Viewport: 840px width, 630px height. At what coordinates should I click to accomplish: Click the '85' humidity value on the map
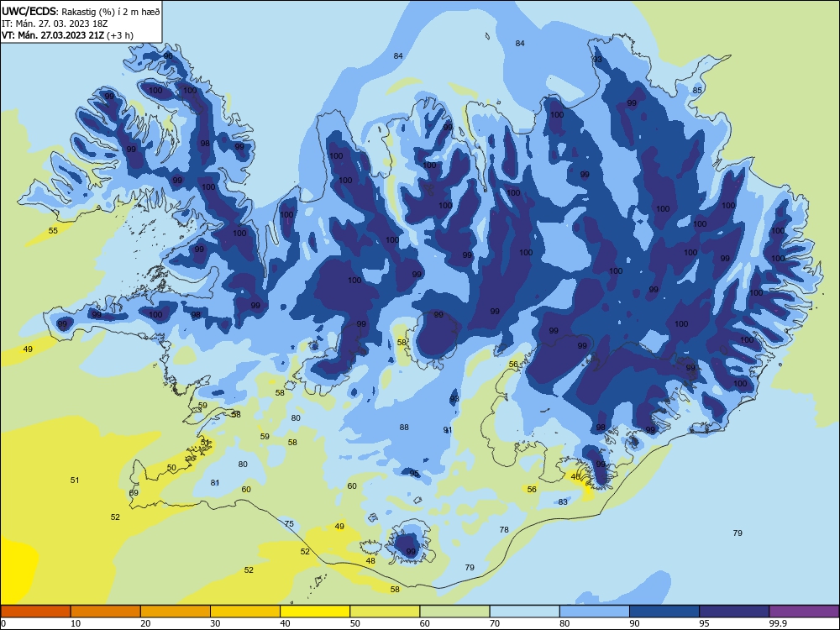pos(697,90)
